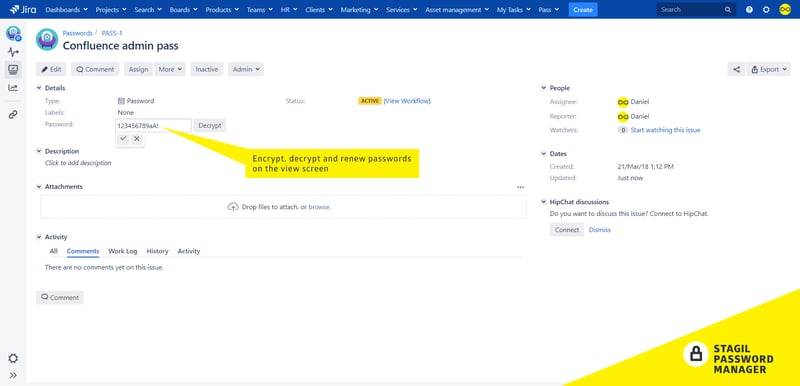Click the Reporter Daniel avatar
The image size is (800, 386).
(x=623, y=117)
